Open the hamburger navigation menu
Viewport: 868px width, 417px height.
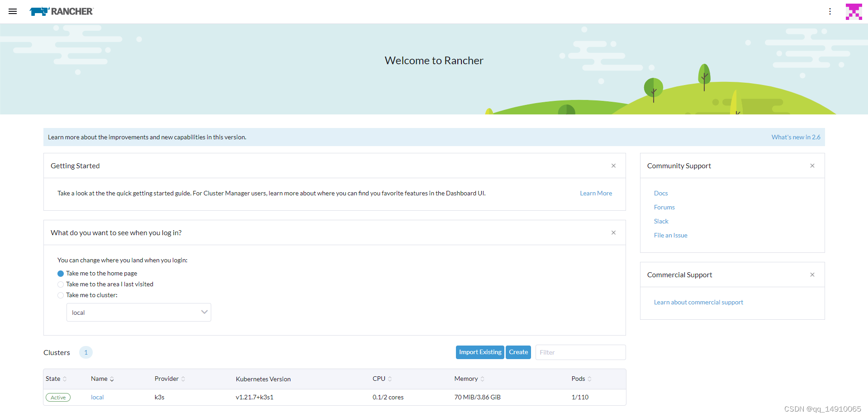coord(13,11)
